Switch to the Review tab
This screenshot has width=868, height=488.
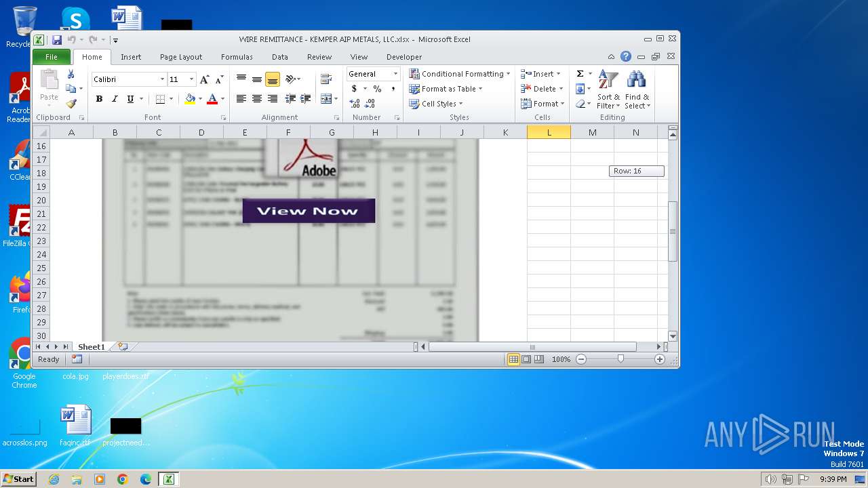tap(319, 57)
